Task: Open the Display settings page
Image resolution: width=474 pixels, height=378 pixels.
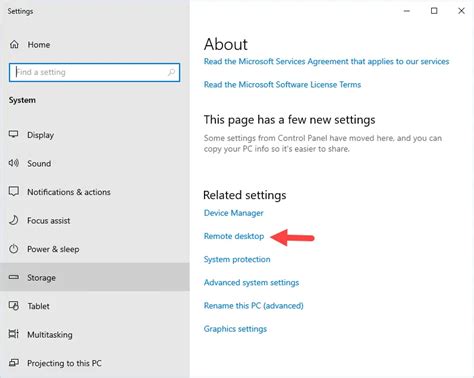Action: (x=40, y=135)
